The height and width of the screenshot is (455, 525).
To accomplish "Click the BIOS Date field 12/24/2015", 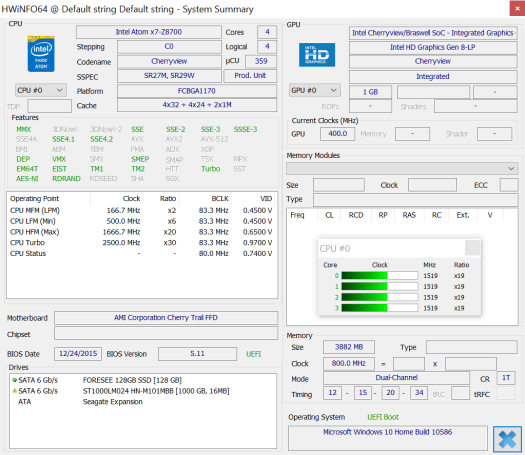I will pyautogui.click(x=78, y=354).
